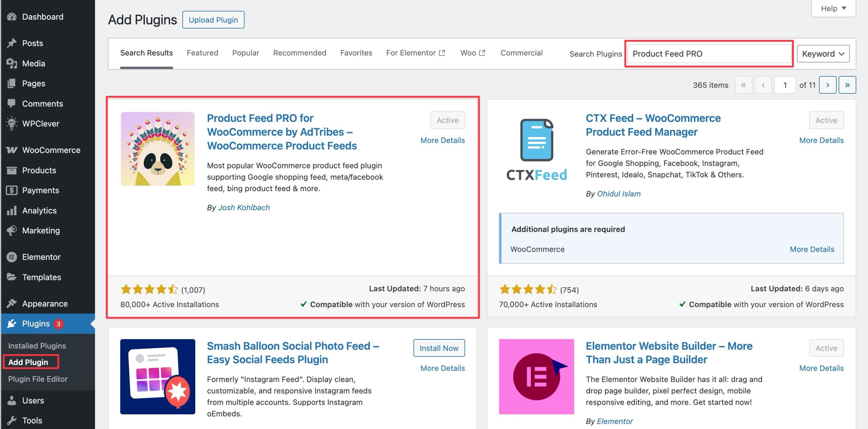Install Smash Balloon Social Photo Feed now

point(439,348)
